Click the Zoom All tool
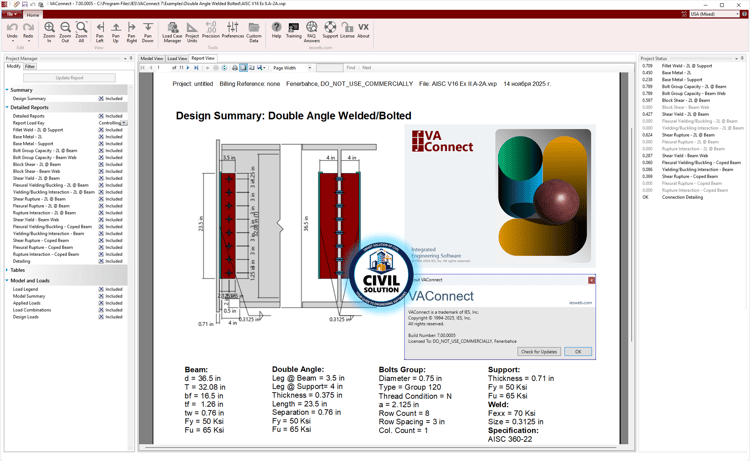This screenshot has width=750, height=461. [81, 32]
